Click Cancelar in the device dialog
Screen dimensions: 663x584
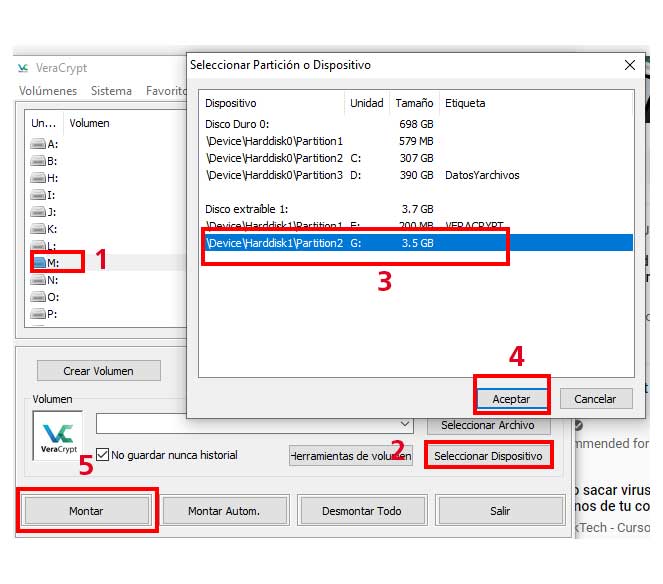click(595, 399)
